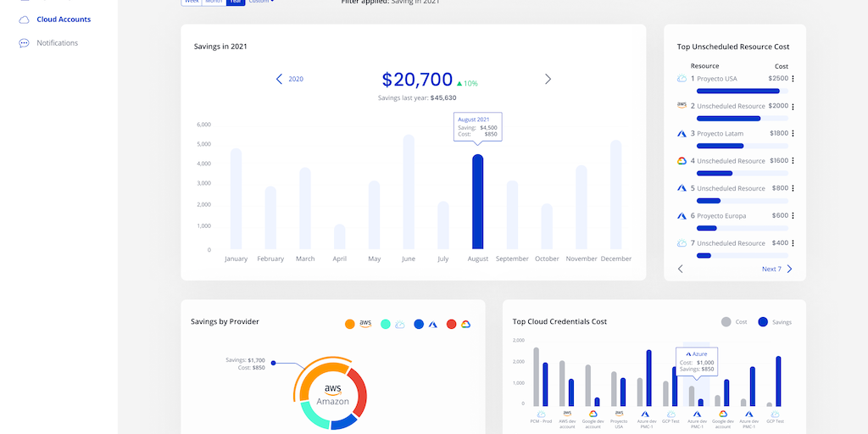Go to next year with right chevron

click(x=548, y=79)
